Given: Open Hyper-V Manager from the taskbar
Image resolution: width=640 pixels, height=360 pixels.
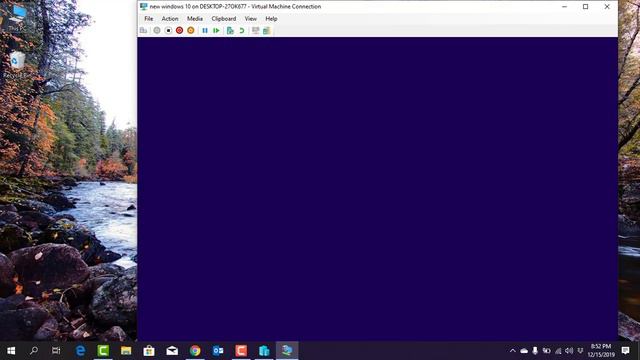Looking at the screenshot, I should coord(264,351).
